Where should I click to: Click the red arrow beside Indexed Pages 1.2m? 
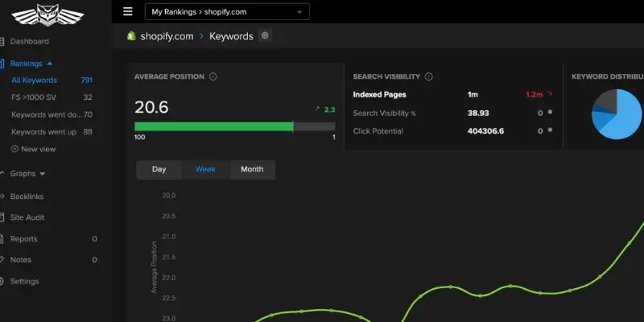pos(550,94)
